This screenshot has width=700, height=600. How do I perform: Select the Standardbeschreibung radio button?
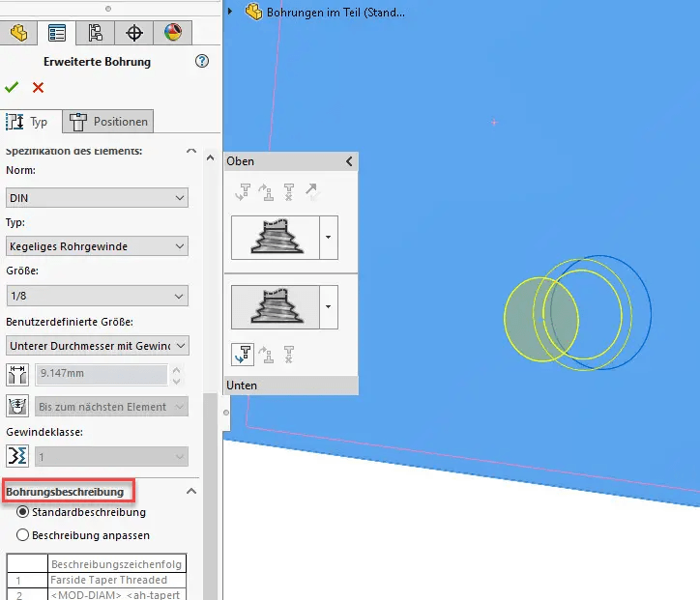coord(23,512)
